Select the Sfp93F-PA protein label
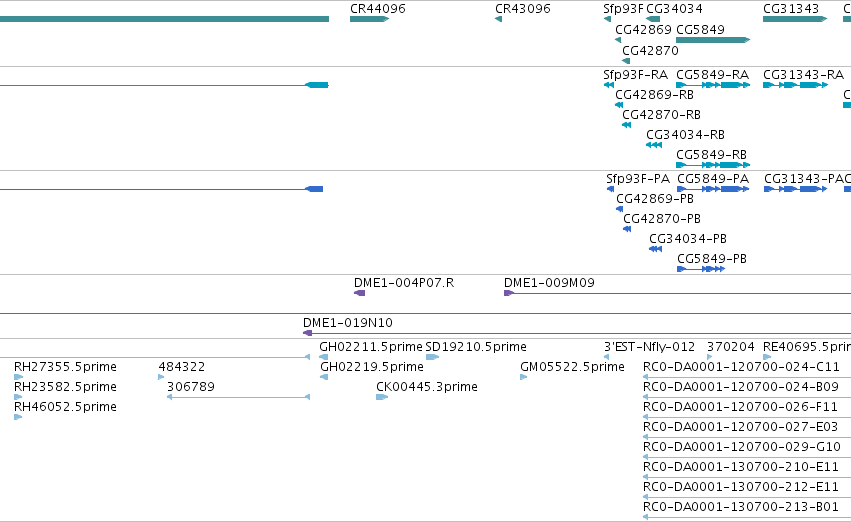This screenshot has width=851, height=522. [x=638, y=179]
